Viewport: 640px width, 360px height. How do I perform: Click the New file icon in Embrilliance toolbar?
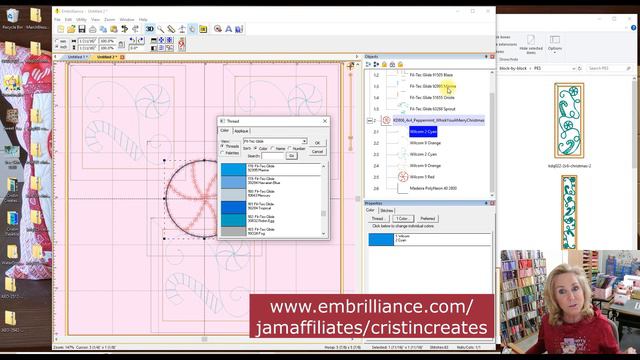61,29
